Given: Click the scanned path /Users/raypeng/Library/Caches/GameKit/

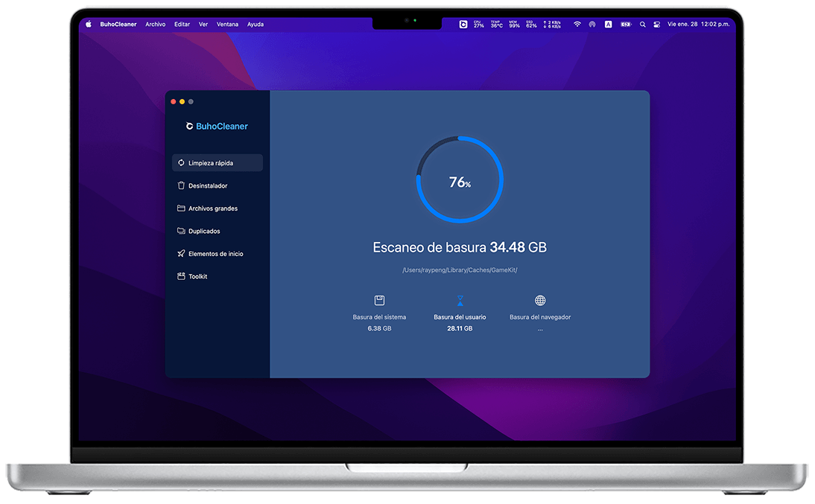Looking at the screenshot, I should coord(460,270).
